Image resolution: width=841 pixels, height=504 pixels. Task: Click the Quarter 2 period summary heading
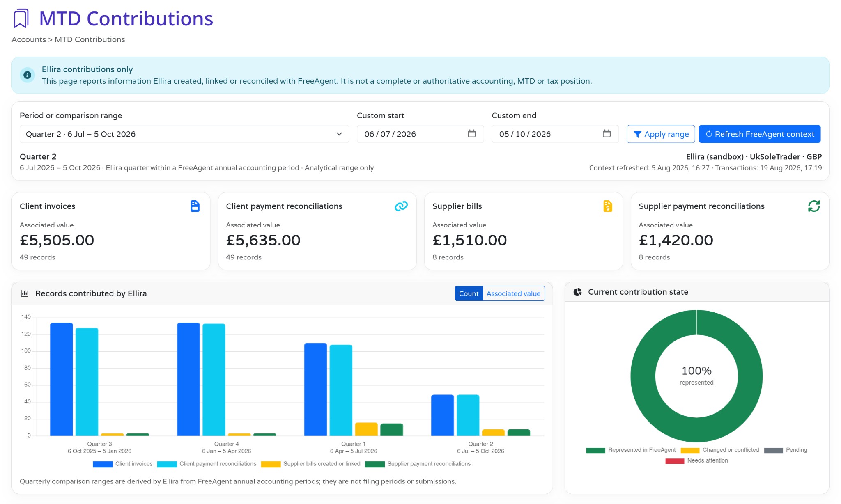point(38,156)
